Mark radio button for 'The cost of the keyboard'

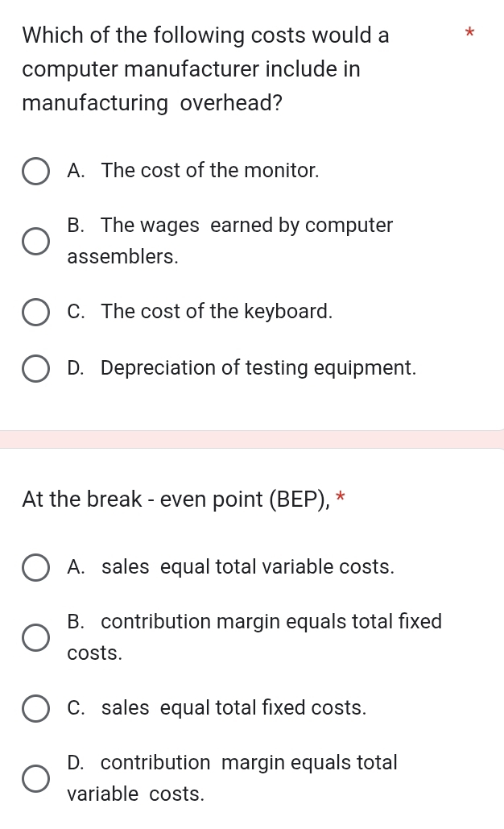[35, 312]
